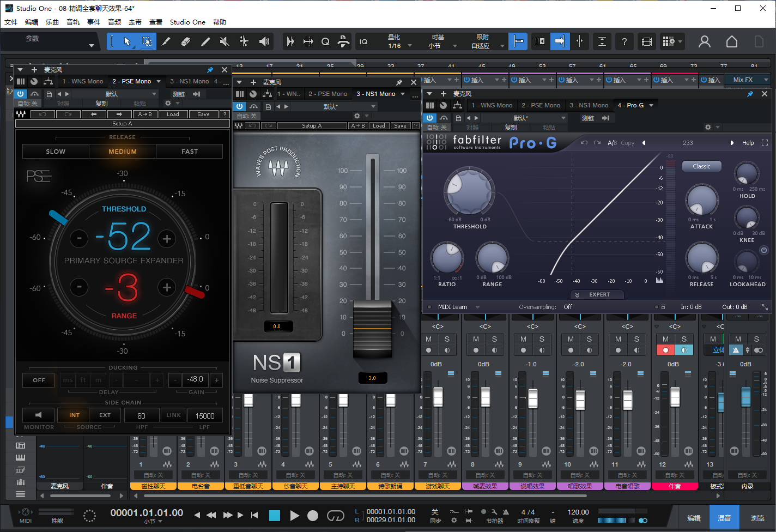Open the home start page icon
Image resolution: width=776 pixels, height=532 pixels.
point(732,41)
